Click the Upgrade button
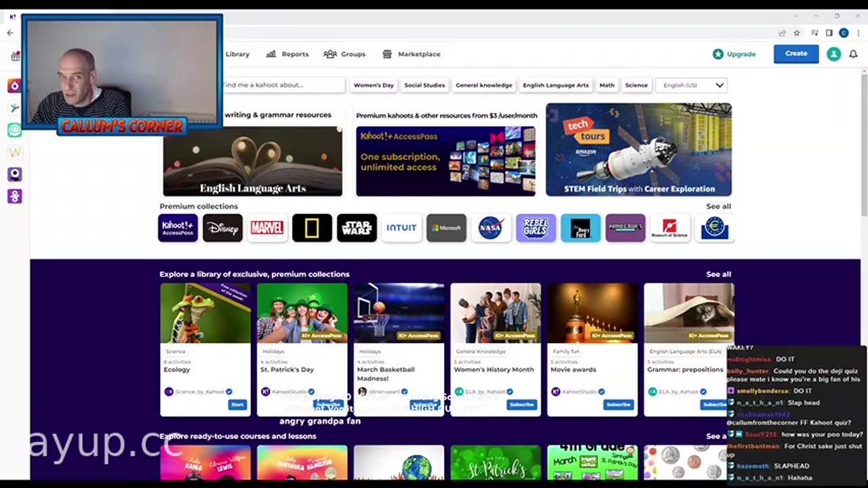868x488 pixels. point(734,54)
